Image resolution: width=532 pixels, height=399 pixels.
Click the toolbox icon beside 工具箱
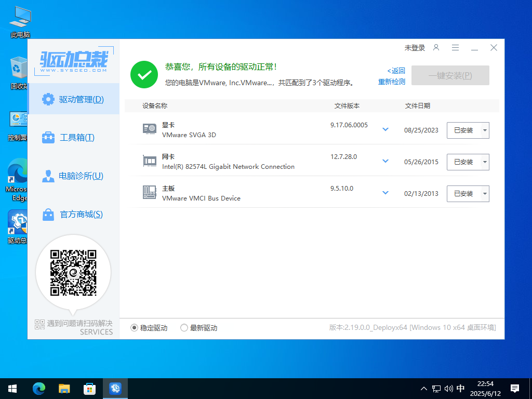(x=48, y=137)
